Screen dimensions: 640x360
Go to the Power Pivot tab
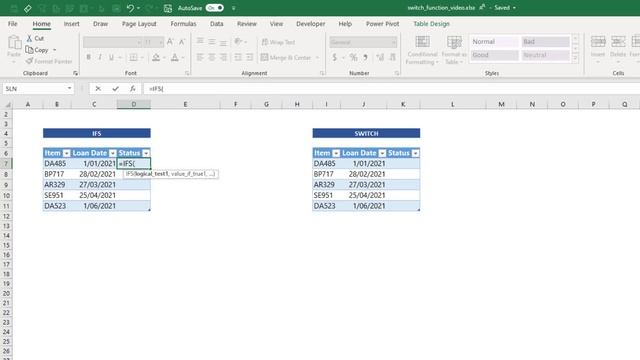[382, 24]
